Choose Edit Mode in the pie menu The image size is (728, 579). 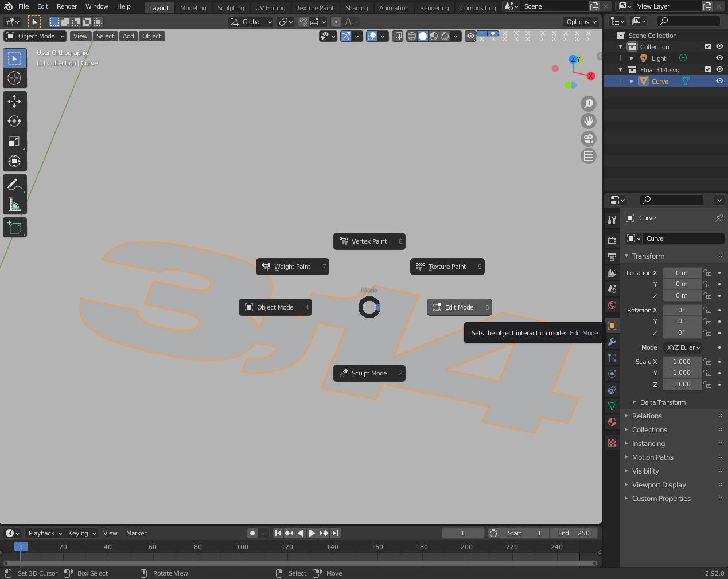[460, 307]
